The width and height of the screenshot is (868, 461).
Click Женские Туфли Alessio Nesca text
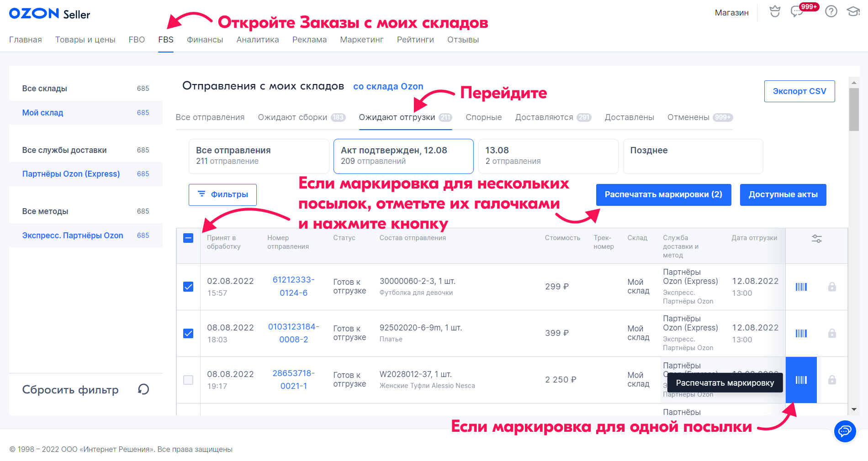click(427, 386)
